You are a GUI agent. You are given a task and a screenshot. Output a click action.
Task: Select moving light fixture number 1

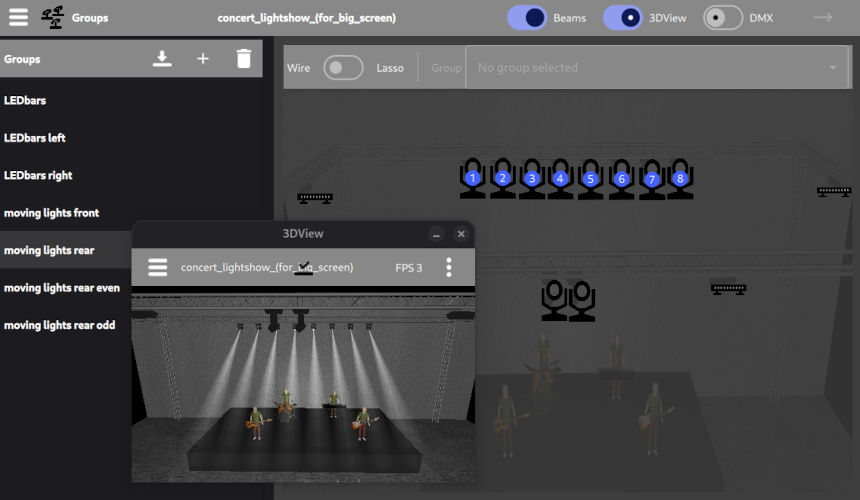pyautogui.click(x=473, y=178)
